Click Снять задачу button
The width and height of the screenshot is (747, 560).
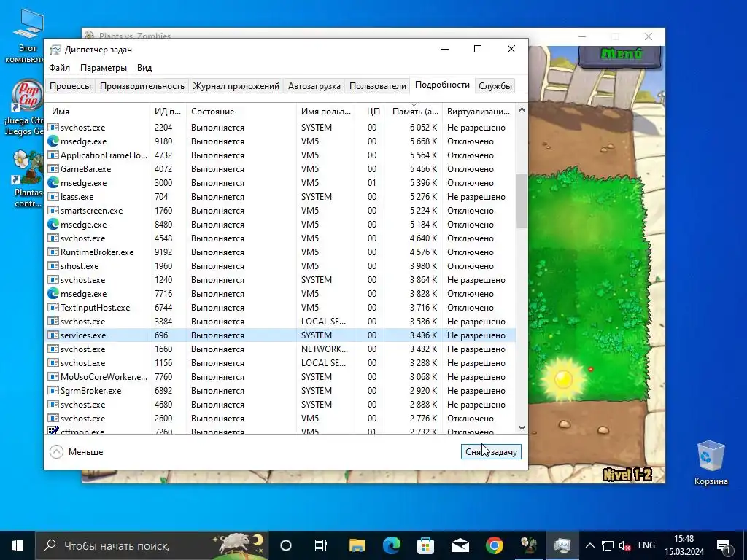click(491, 452)
